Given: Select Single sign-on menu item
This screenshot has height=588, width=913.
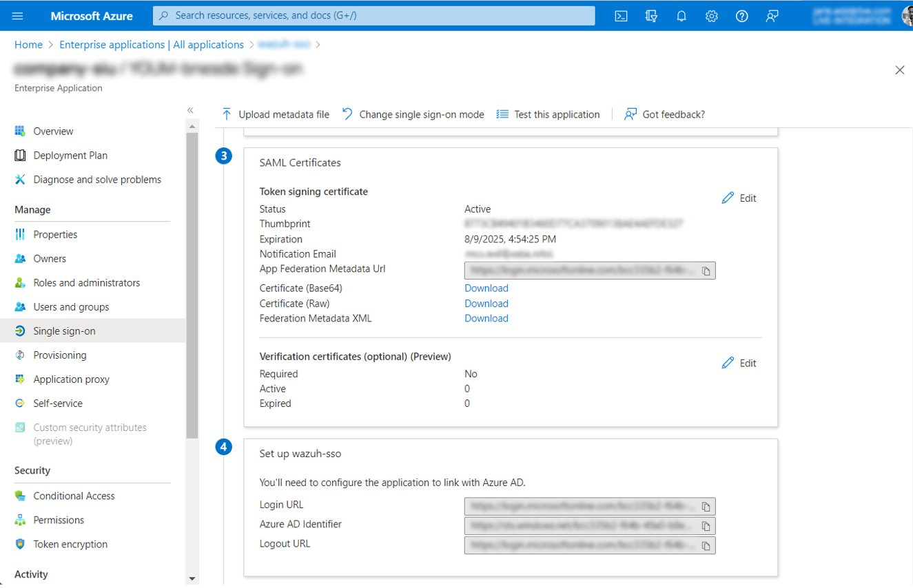Looking at the screenshot, I should (x=92, y=331).
